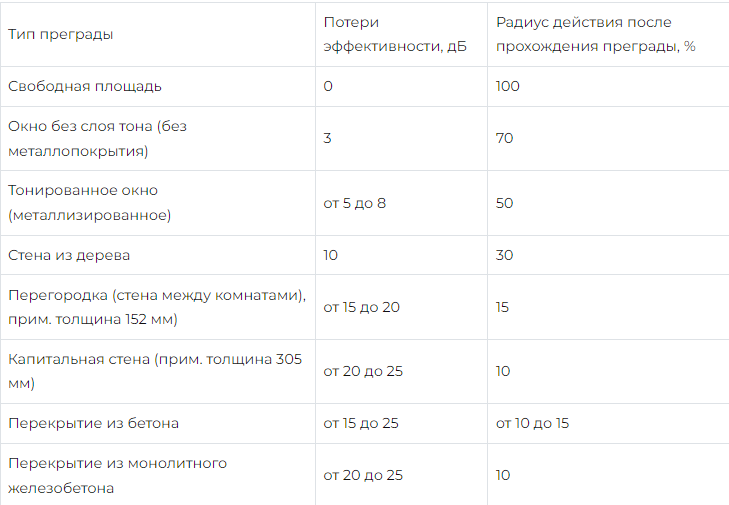Click the radius value '50' cell
Image resolution: width=729 pixels, height=505 pixels.
(504, 203)
